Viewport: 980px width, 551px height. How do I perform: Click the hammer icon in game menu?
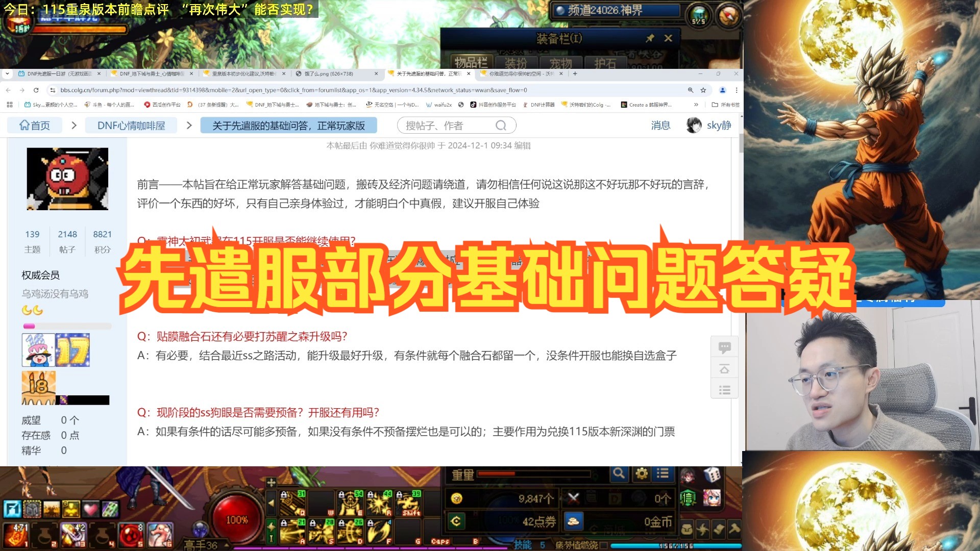[x=734, y=529]
